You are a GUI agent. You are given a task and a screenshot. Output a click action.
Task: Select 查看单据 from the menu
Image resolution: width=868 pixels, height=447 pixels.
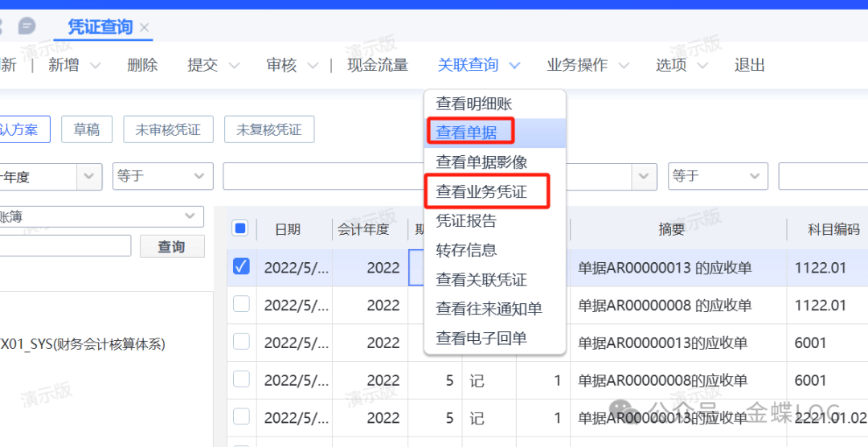(x=466, y=133)
